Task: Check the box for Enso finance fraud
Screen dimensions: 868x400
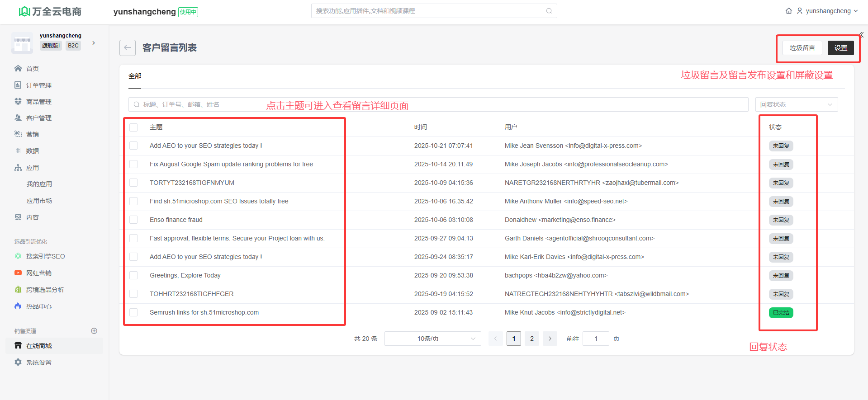Action: [133, 220]
